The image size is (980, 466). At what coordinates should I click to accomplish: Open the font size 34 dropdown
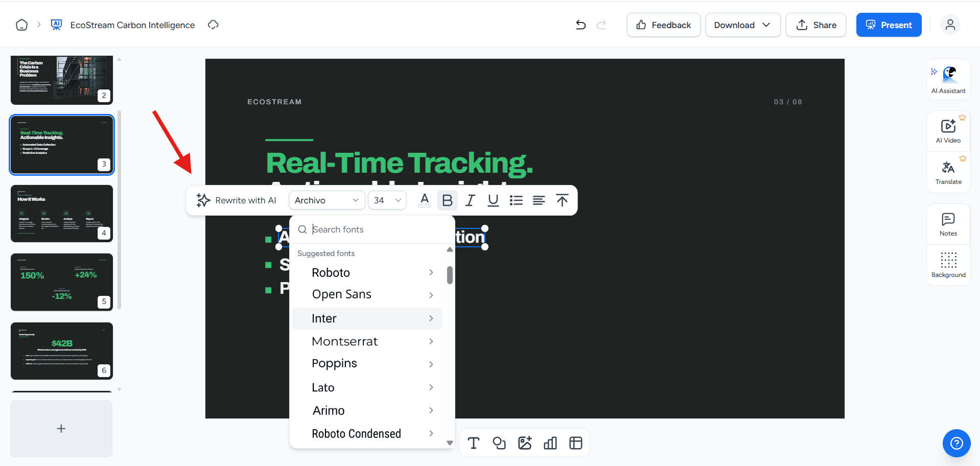pyautogui.click(x=387, y=200)
